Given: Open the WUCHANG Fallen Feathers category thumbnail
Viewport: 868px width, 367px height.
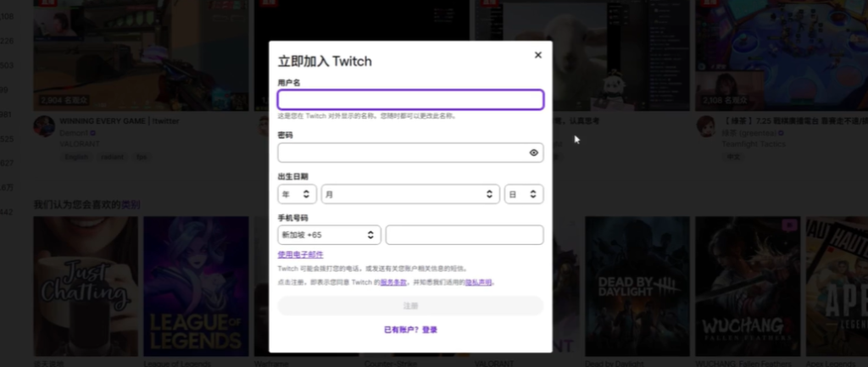Looking at the screenshot, I should coord(748,286).
